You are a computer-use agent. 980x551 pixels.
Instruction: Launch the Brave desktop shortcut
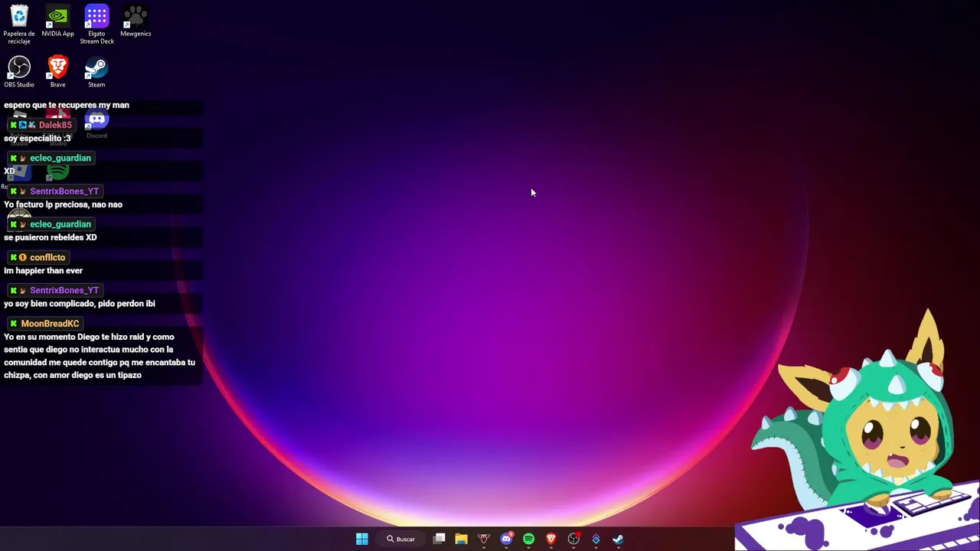pos(57,72)
